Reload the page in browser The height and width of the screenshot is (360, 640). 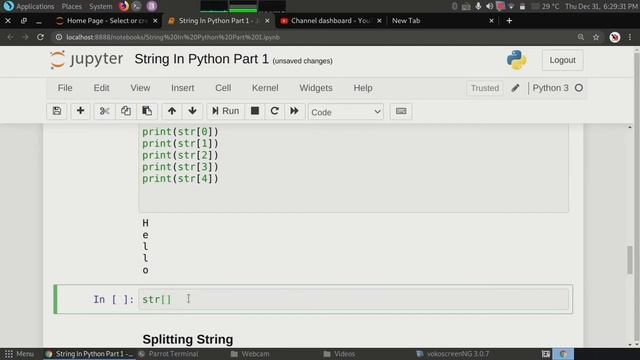[40, 37]
